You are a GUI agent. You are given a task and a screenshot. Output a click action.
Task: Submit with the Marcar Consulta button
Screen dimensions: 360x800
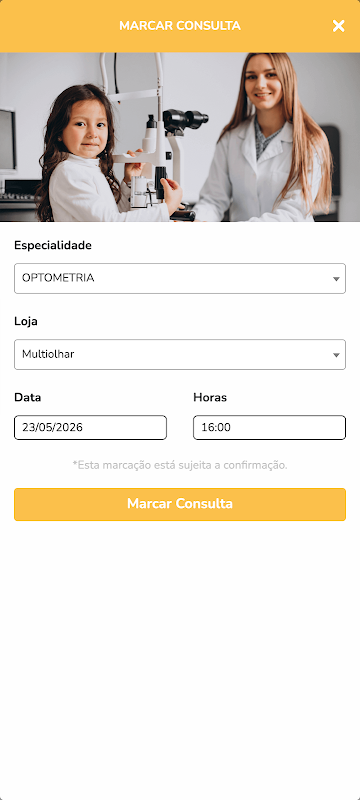pyautogui.click(x=180, y=505)
